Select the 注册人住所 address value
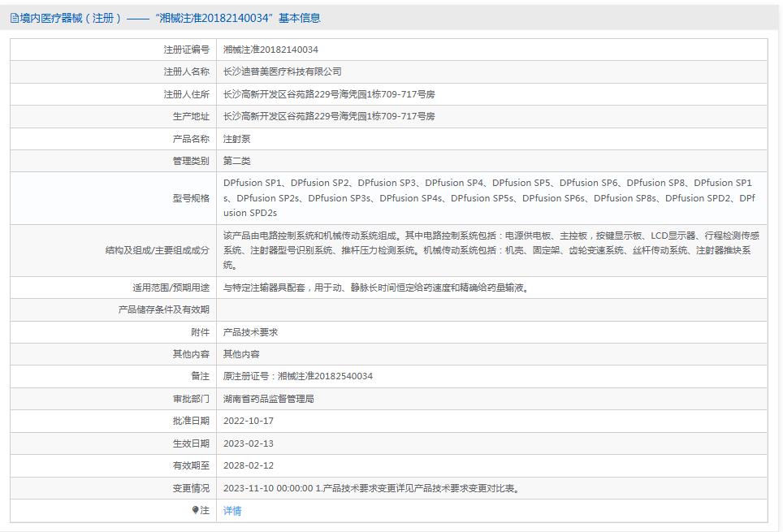The width and height of the screenshot is (783, 532). pyautogui.click(x=329, y=94)
